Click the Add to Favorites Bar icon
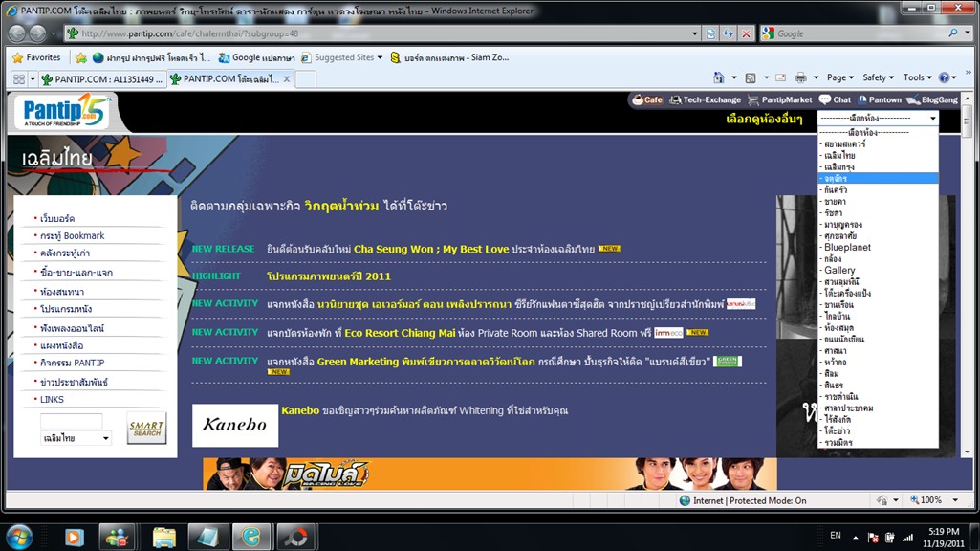The height and width of the screenshot is (551, 980). click(x=80, y=57)
